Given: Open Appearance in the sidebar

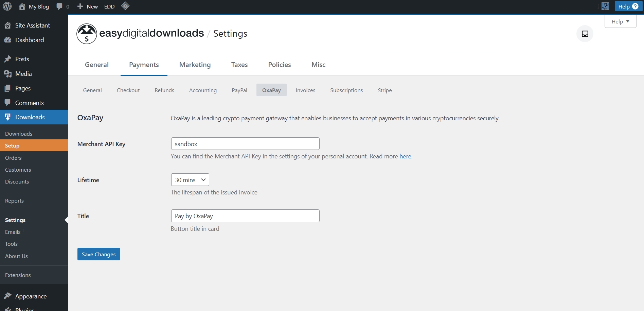Looking at the screenshot, I should (31, 296).
